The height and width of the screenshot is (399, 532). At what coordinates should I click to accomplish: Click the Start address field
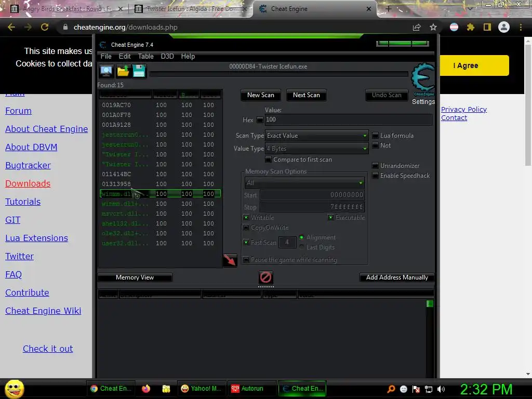click(x=312, y=195)
